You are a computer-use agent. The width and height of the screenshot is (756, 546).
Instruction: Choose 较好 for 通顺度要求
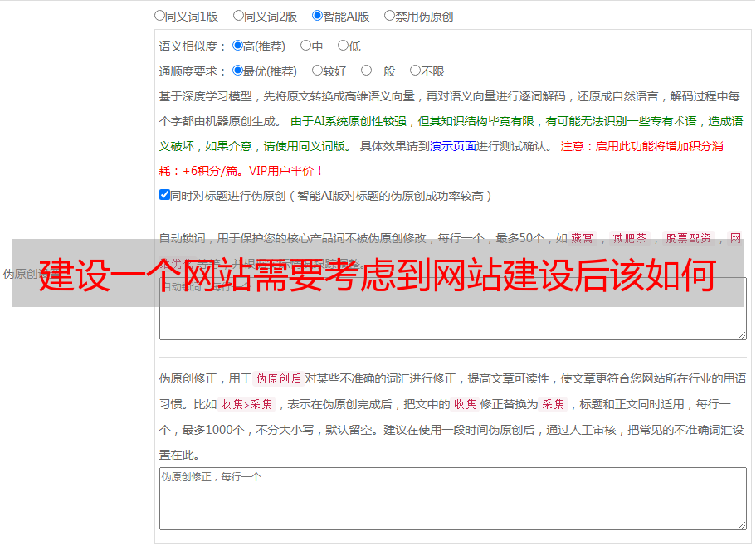(x=317, y=71)
